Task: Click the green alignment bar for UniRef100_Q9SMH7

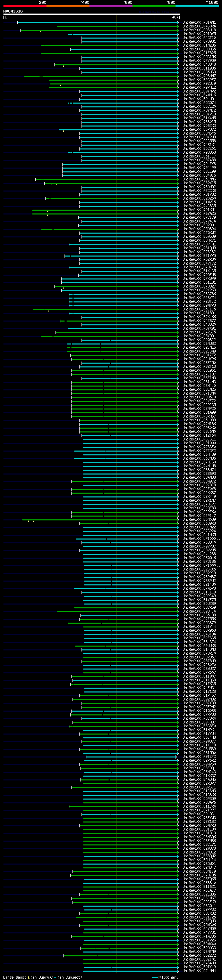Action: pos(101,76)
